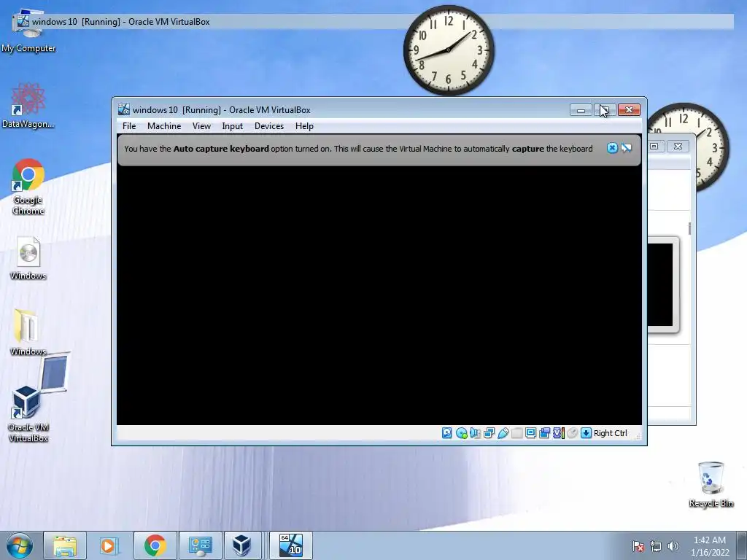747x560 pixels.
Task: Dismiss the Auto capture keyboard notification
Action: click(612, 148)
